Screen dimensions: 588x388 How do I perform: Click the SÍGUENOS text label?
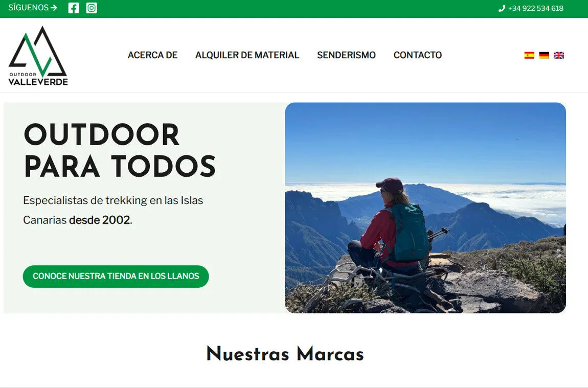29,8
